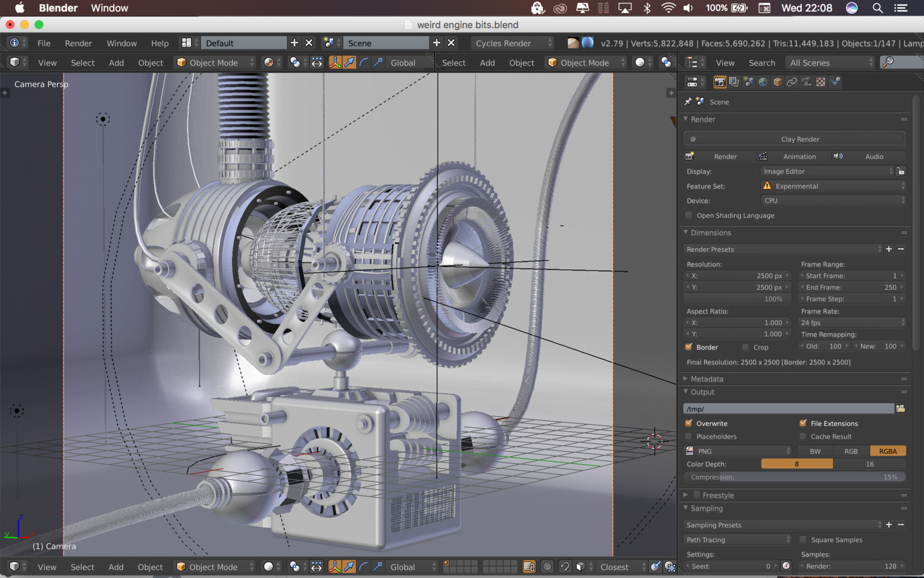Click the 3D View editor type icon top-left

click(x=17, y=62)
